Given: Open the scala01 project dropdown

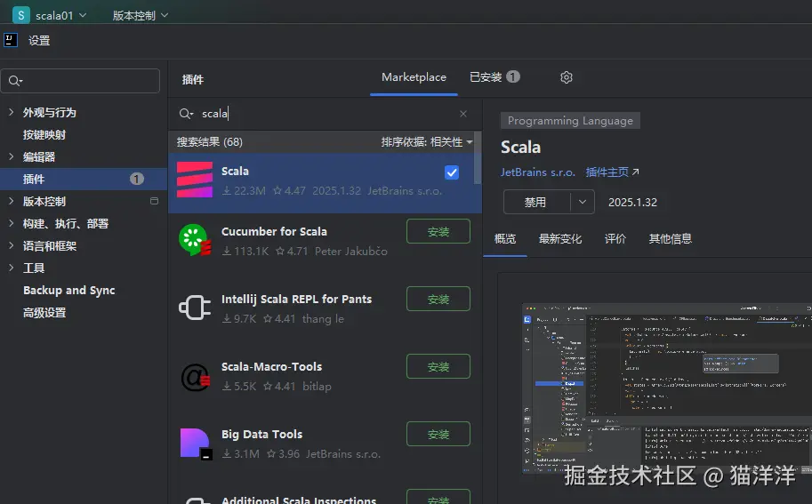Looking at the screenshot, I should (x=60, y=15).
